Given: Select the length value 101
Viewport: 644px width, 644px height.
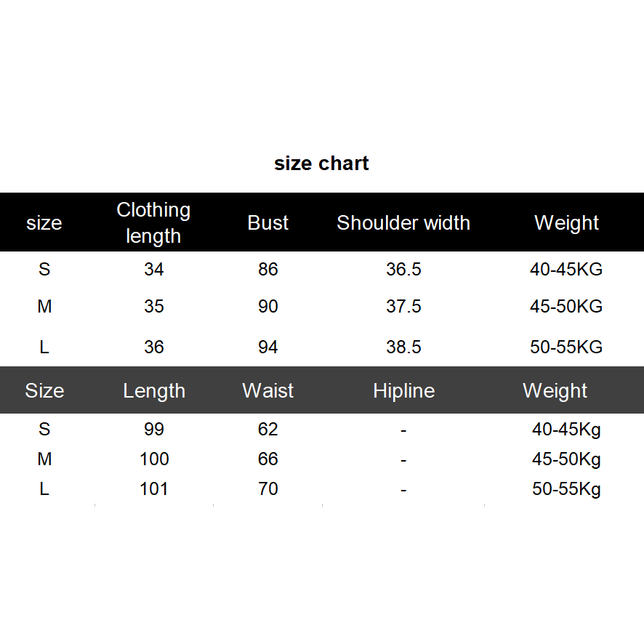Looking at the screenshot, I should pos(154,488).
